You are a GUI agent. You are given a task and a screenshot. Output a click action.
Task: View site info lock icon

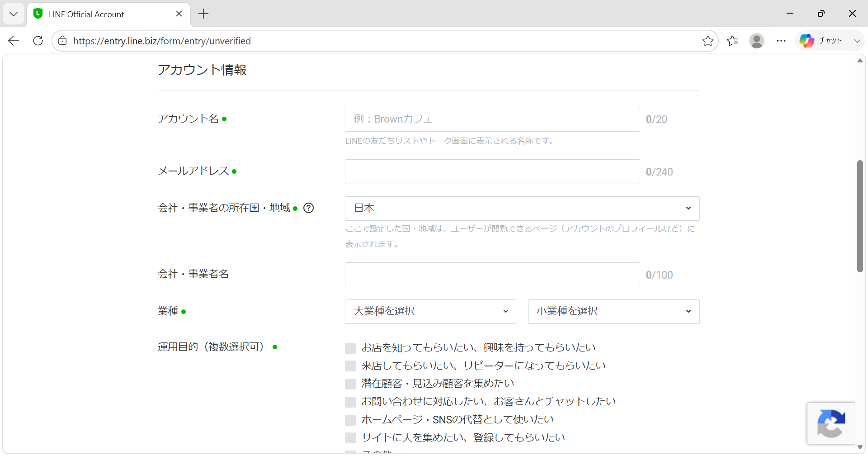coord(62,41)
